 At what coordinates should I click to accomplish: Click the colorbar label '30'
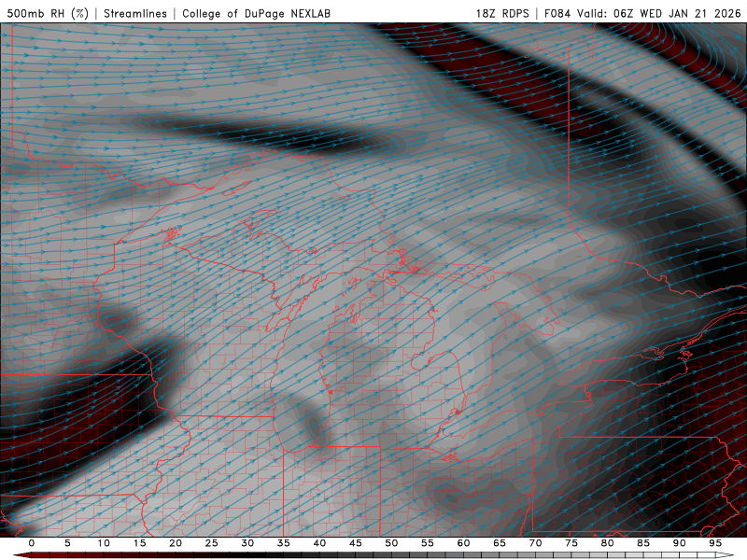[x=247, y=543]
